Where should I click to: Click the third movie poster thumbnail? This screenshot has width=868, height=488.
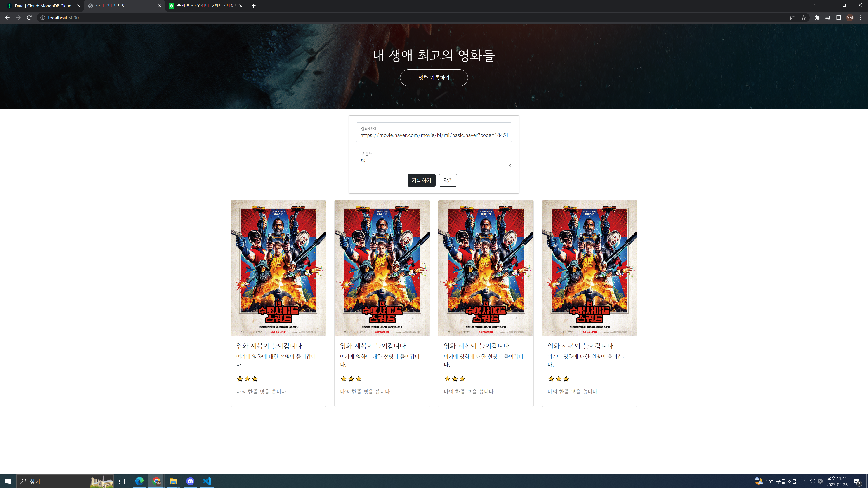[x=486, y=268]
